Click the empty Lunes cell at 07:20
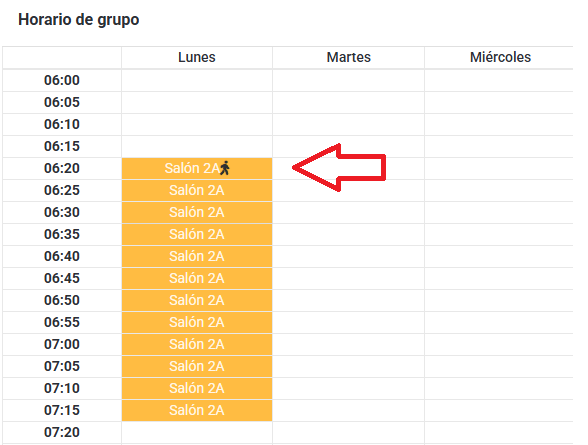This screenshot has width=588, height=445. coord(197,433)
